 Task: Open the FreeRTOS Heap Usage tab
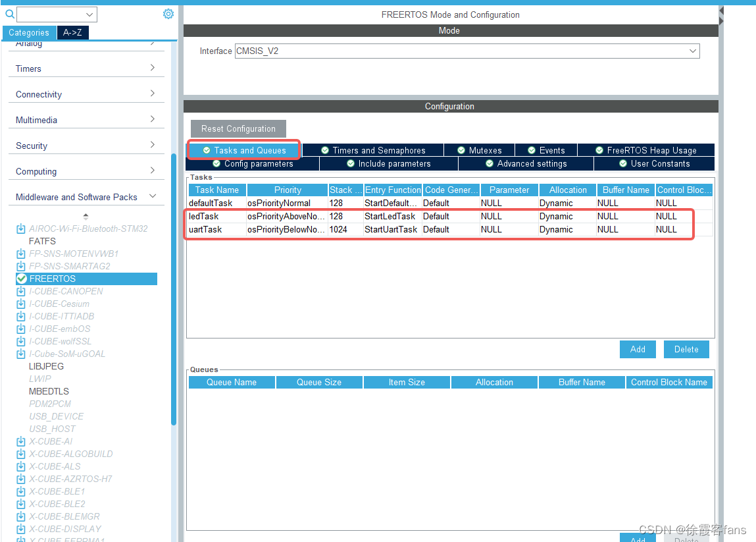(645, 150)
